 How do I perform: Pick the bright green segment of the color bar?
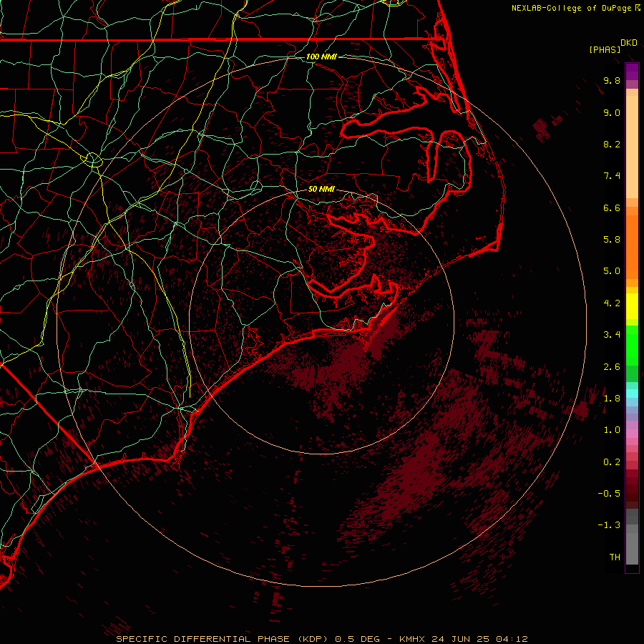click(x=632, y=346)
